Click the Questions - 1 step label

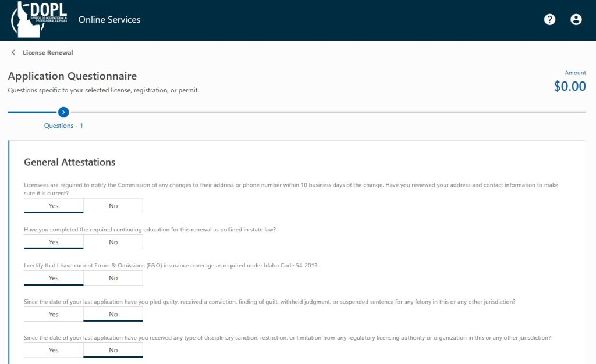pos(63,126)
